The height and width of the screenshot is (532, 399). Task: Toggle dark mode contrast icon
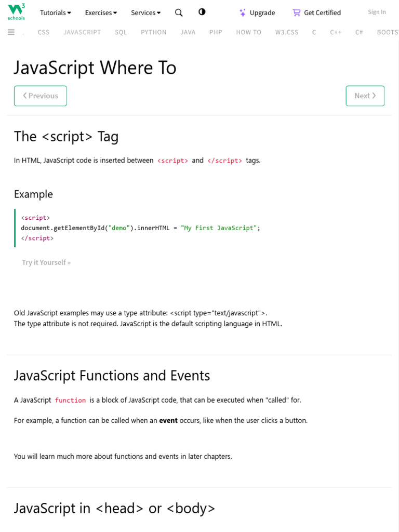click(x=202, y=12)
